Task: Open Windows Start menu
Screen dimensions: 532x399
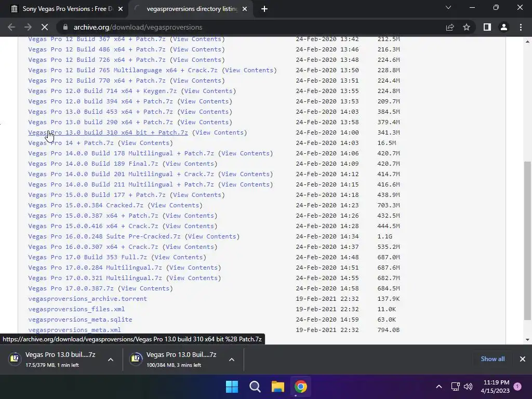Action: click(x=232, y=387)
